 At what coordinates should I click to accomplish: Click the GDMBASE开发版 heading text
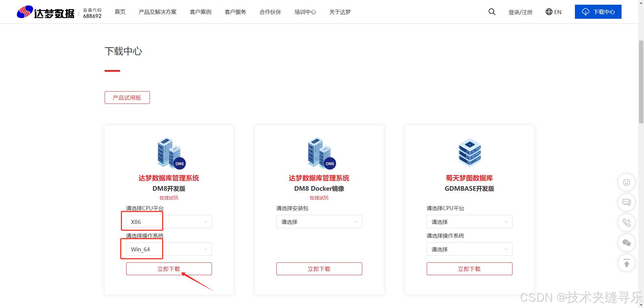(x=470, y=188)
